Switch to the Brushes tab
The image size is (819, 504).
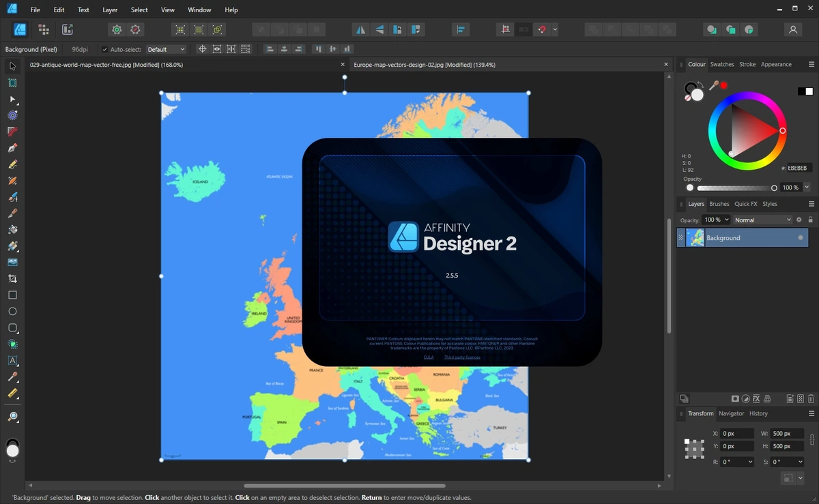tap(719, 204)
